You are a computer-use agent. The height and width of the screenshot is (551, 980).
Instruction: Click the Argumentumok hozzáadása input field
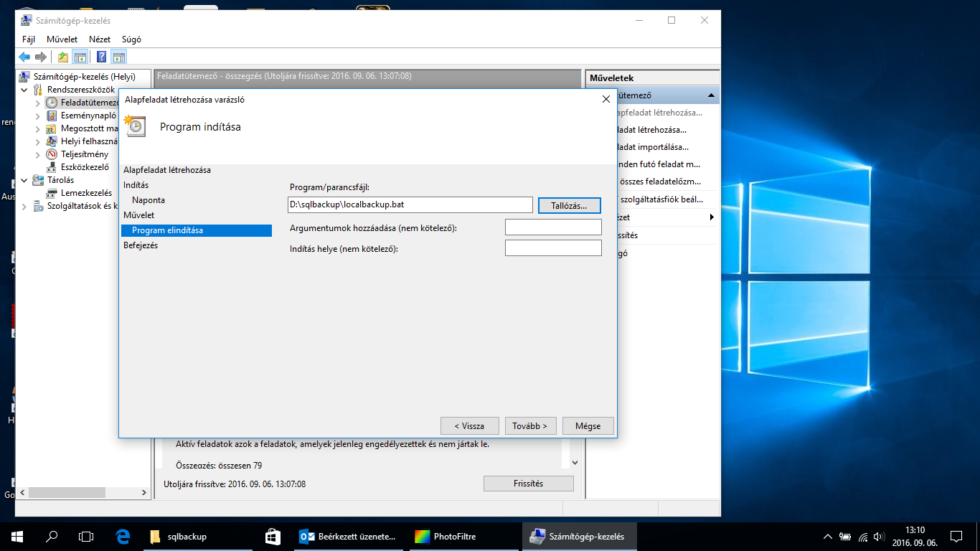(x=552, y=227)
